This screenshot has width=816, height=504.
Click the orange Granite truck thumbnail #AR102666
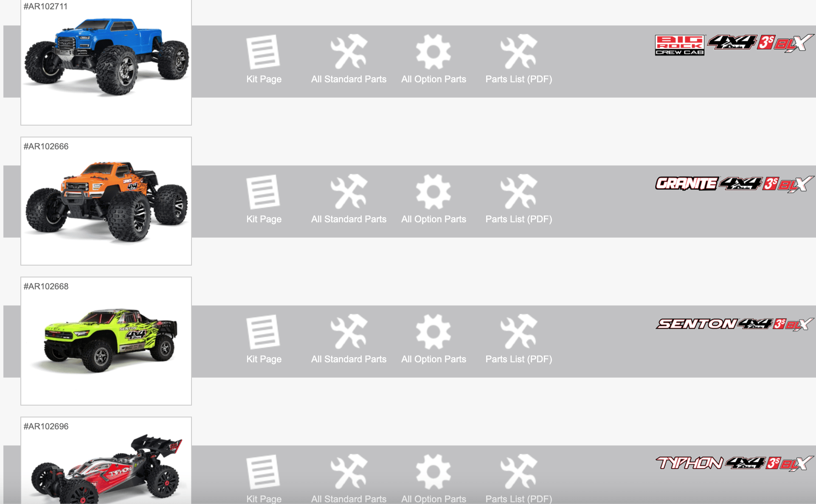(x=106, y=202)
